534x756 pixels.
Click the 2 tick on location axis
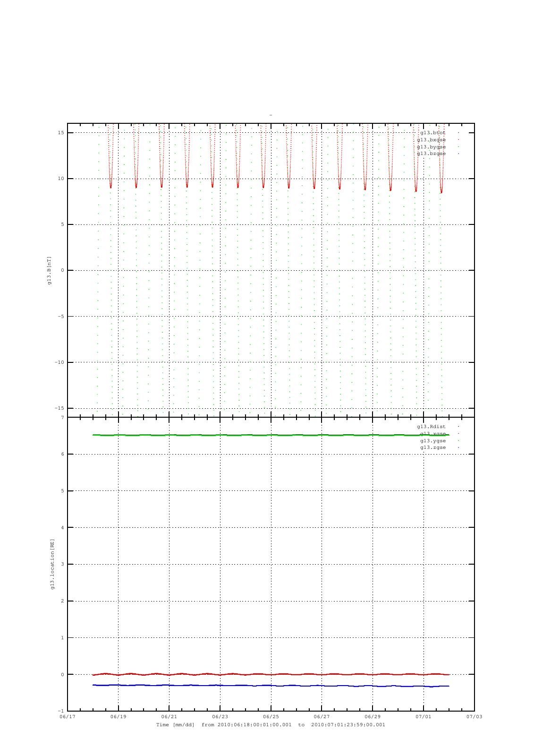point(62,601)
